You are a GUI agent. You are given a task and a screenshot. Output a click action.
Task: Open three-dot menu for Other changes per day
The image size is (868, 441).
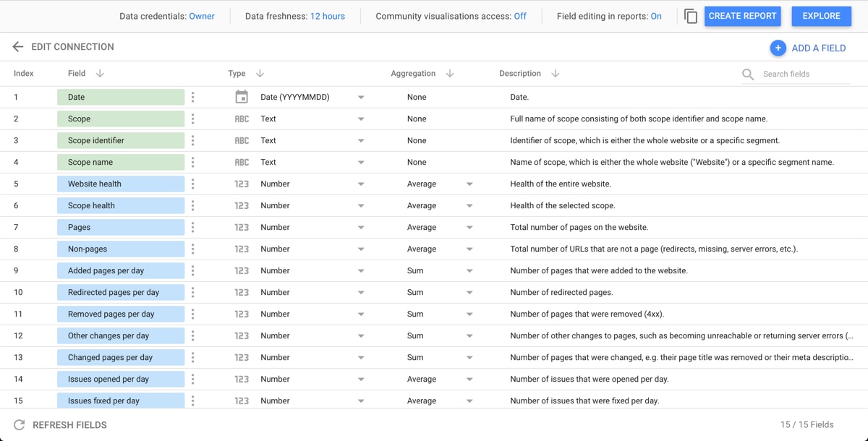(x=193, y=335)
